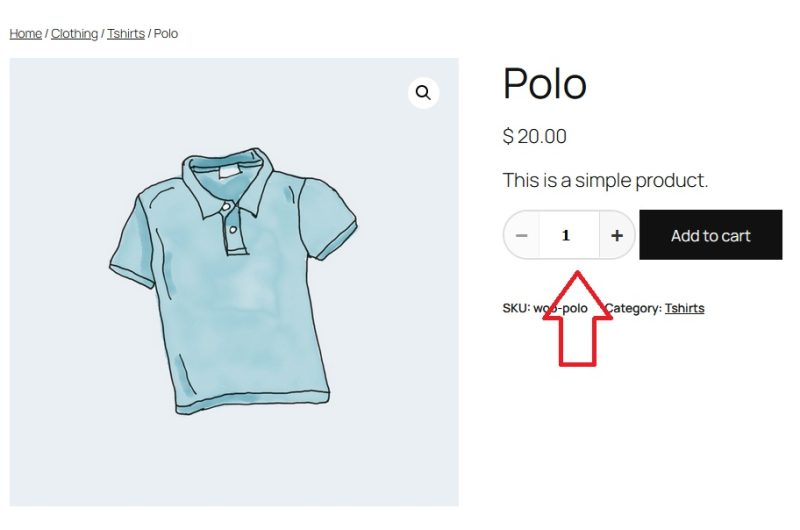The height and width of the screenshot is (530, 800).
Task: Click the 'This is a simple product' description
Action: pos(605,180)
